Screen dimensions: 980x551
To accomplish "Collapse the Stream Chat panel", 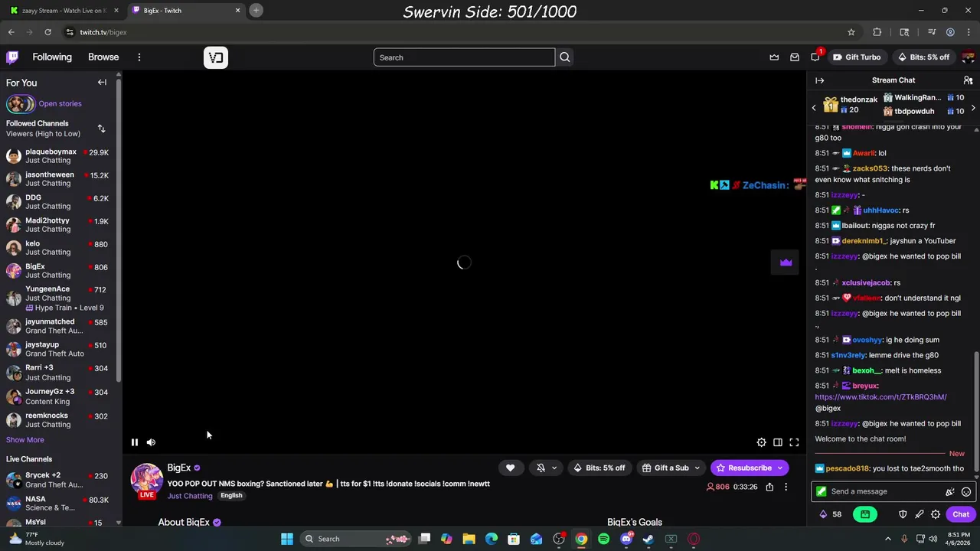I will pos(819,80).
